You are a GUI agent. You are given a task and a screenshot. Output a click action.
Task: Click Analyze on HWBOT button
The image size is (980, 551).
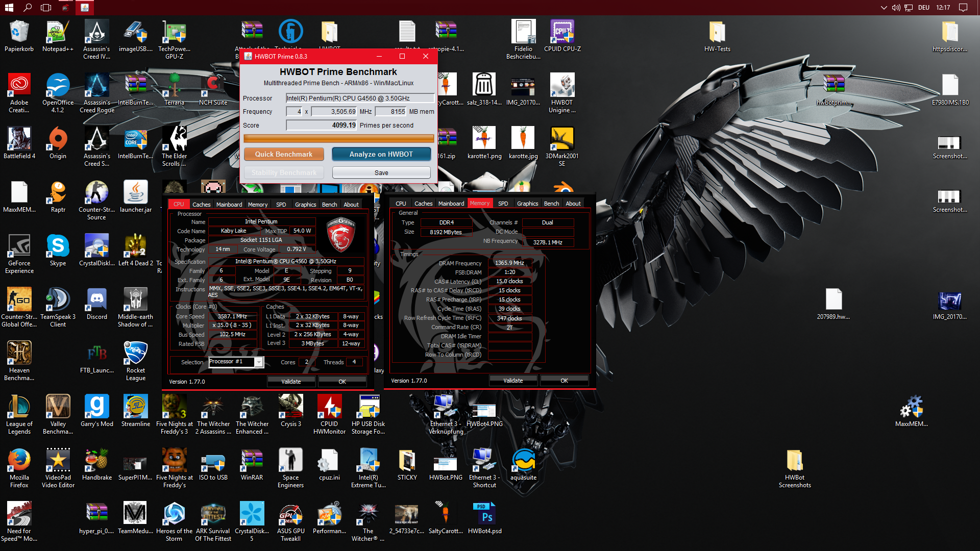(381, 154)
